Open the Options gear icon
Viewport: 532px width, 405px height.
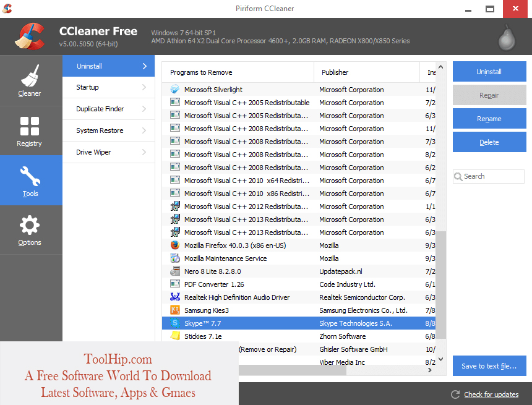tap(30, 225)
